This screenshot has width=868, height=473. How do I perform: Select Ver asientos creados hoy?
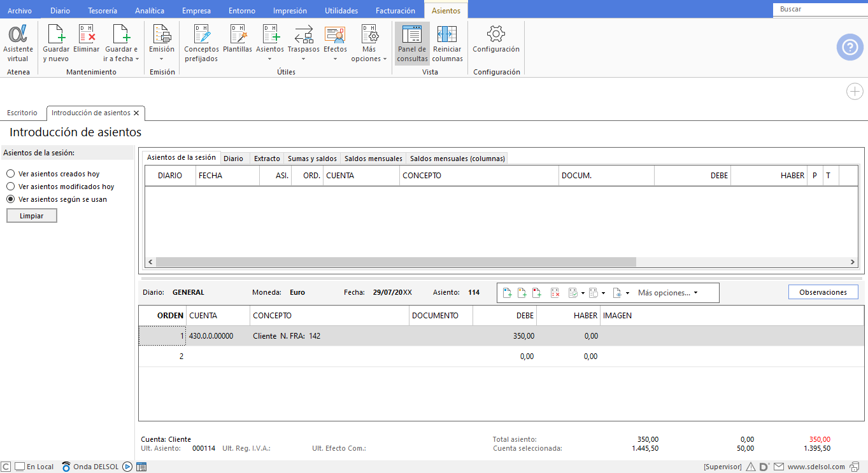[x=53, y=174]
